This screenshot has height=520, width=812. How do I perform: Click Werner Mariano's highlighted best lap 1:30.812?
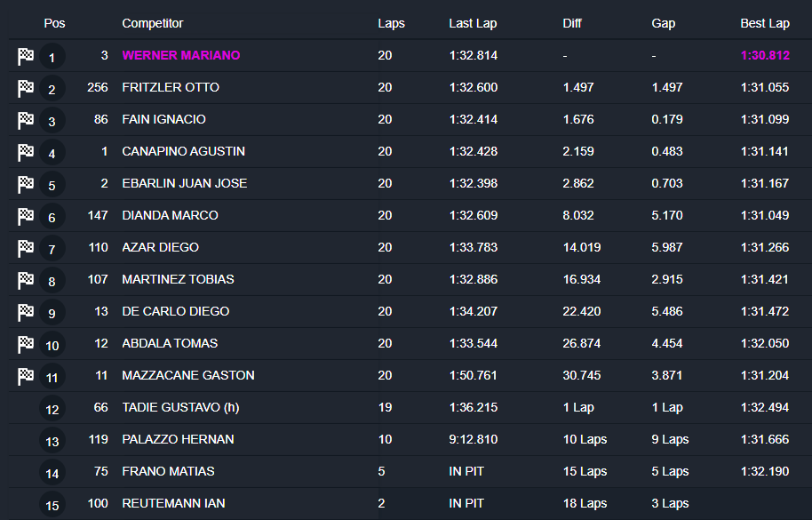pos(764,55)
